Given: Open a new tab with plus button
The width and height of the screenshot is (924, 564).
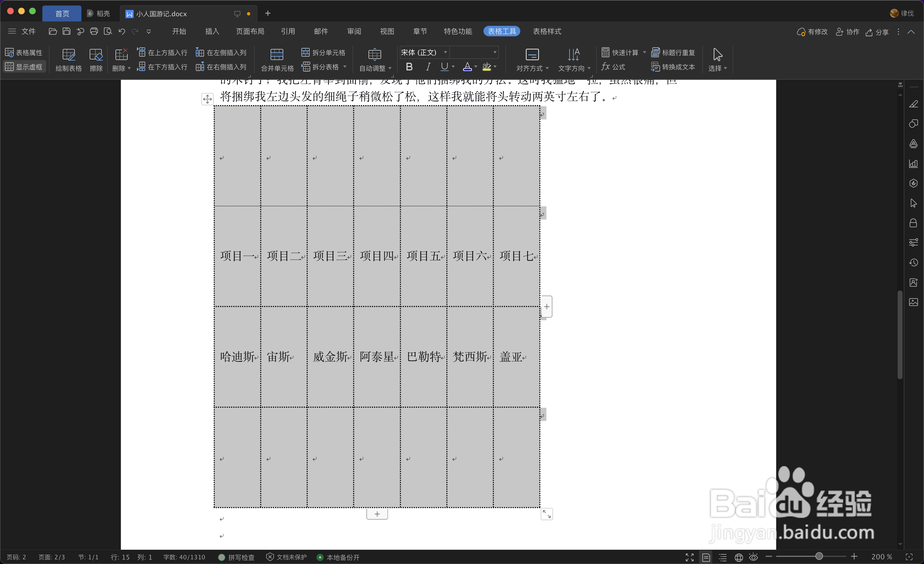Looking at the screenshot, I should 268,13.
